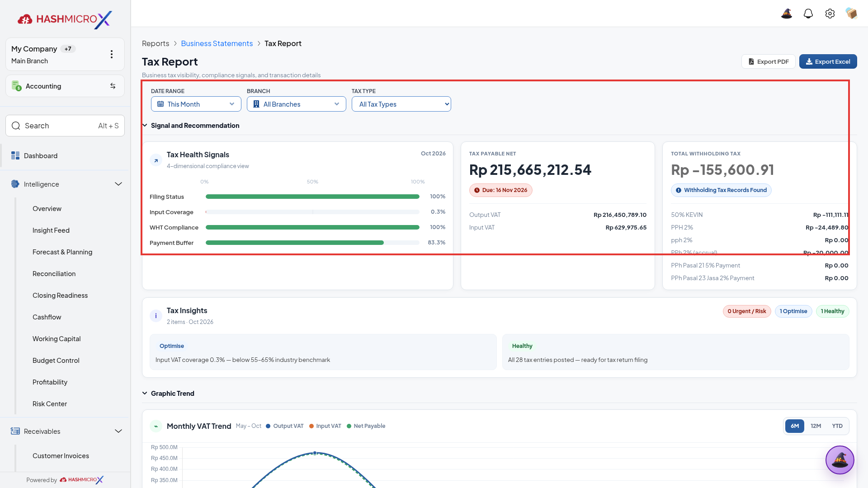The height and width of the screenshot is (488, 868).
Task: Click the Monthly VAT Trend chart icon
Action: point(156,426)
